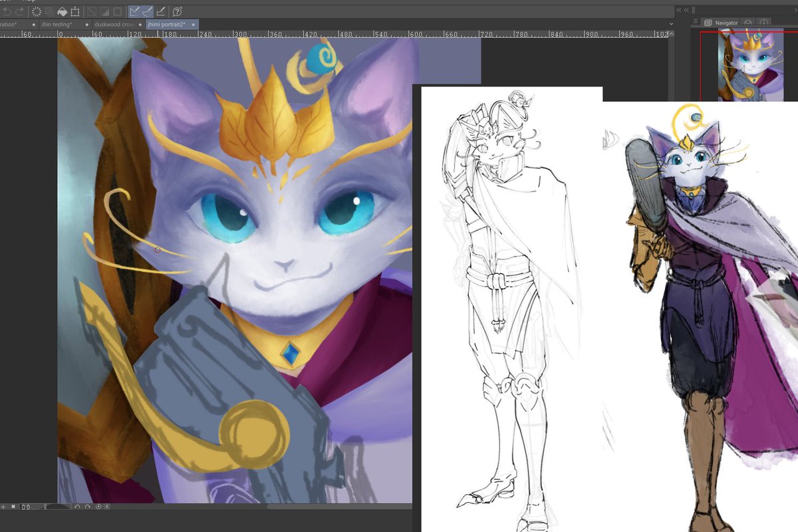Image resolution: width=798 pixels, height=532 pixels.
Task: Click the Deselect icon in command bar
Action: coord(92,11)
